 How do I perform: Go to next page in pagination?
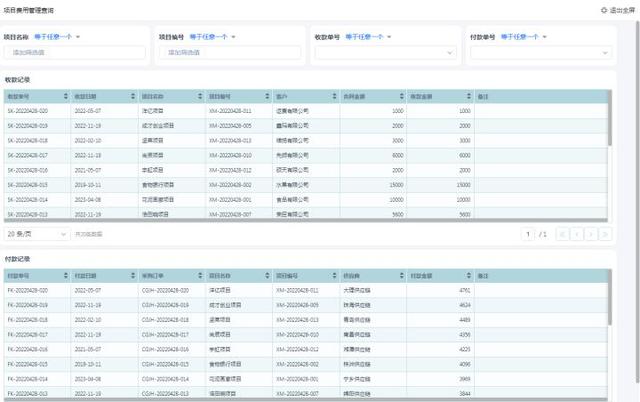tap(590, 234)
